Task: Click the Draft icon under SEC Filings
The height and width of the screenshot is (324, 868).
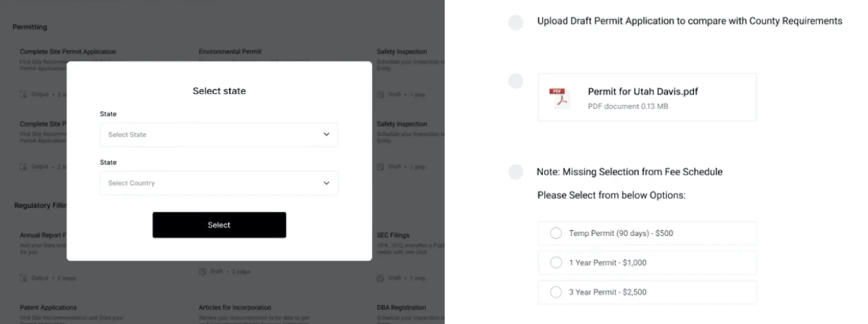Action: 380,278
